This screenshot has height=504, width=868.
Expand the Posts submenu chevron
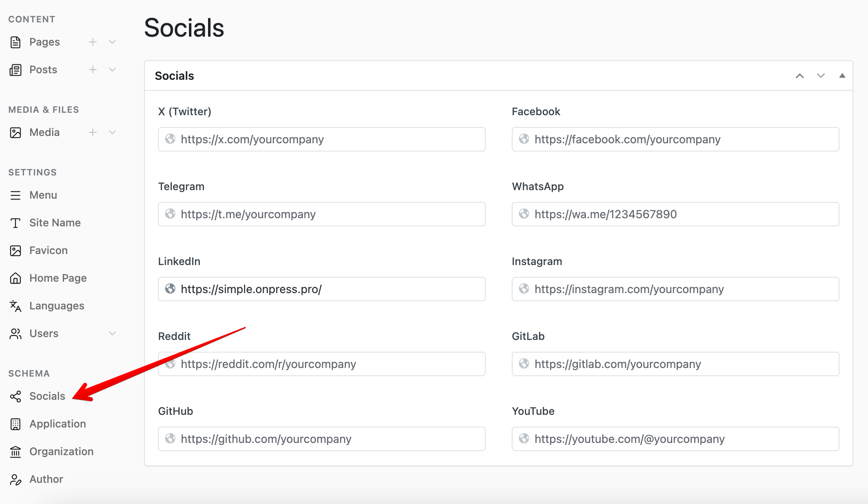[x=112, y=70]
